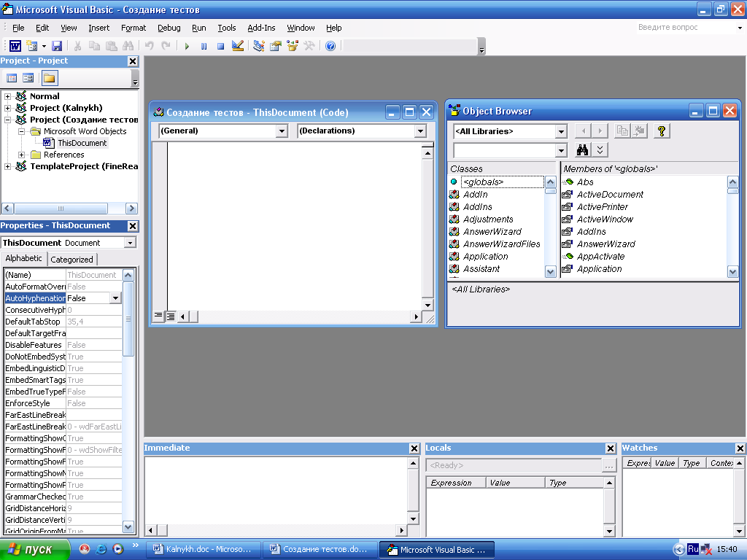
Task: Click the Redo arrow icon
Action: (166, 46)
